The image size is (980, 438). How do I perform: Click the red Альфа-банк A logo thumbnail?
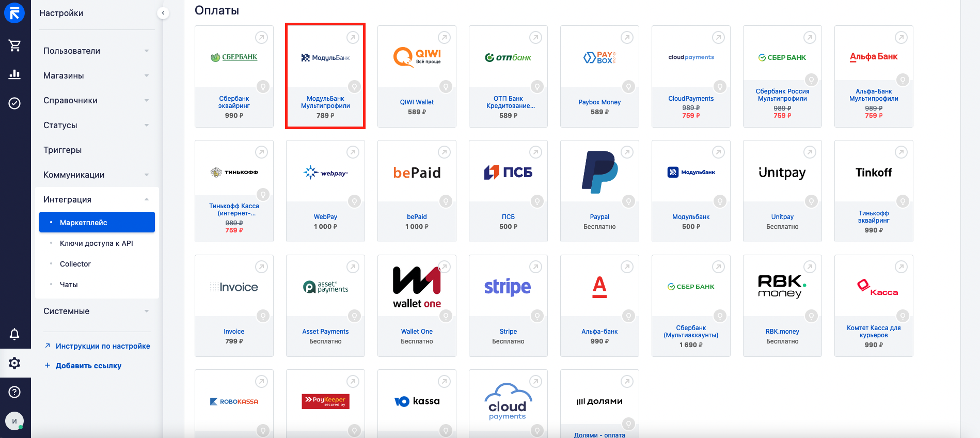pos(599,287)
